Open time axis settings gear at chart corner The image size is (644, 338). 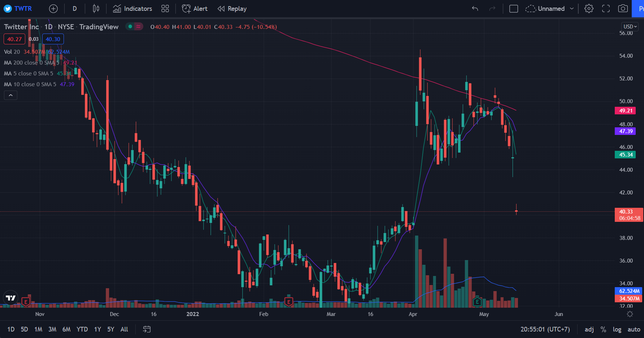[x=630, y=314]
